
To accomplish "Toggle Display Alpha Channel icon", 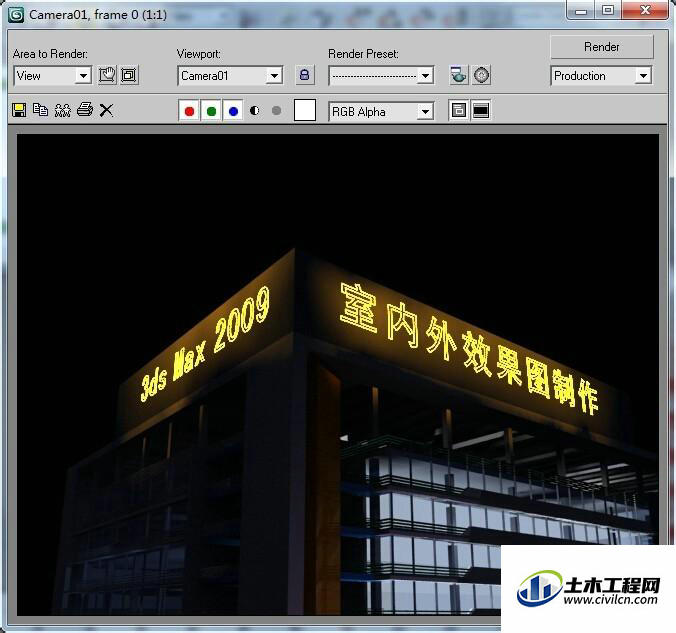I will pyautogui.click(x=254, y=111).
